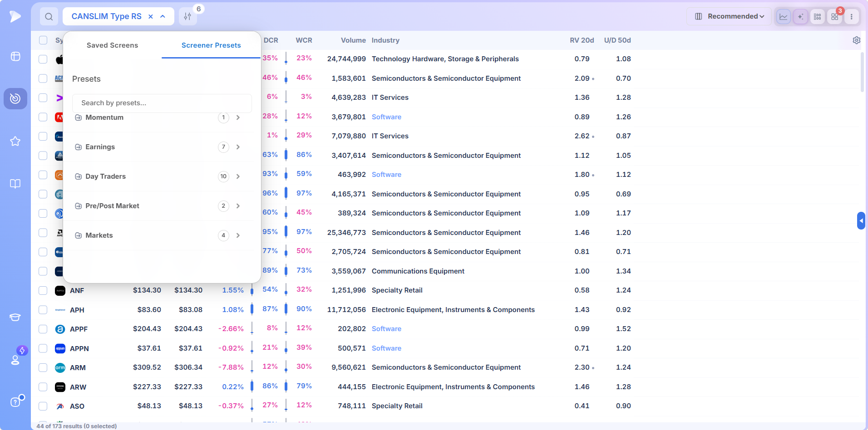Open Software industry link in APPF row
The width and height of the screenshot is (868, 430).
386,329
